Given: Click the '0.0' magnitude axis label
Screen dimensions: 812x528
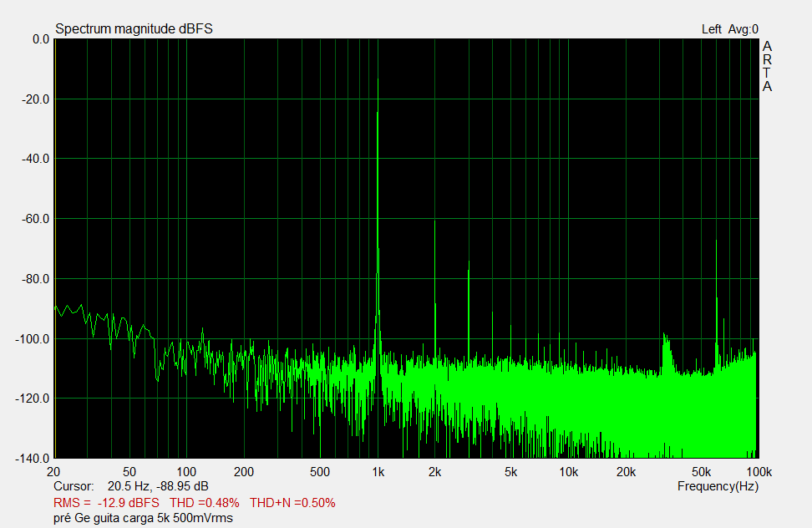Looking at the screenshot, I should click(x=40, y=39).
